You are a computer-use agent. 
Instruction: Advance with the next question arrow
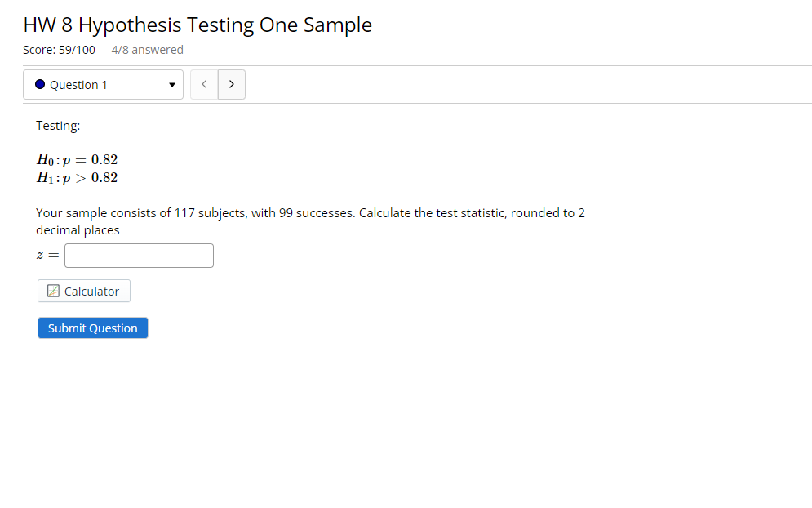[232, 84]
